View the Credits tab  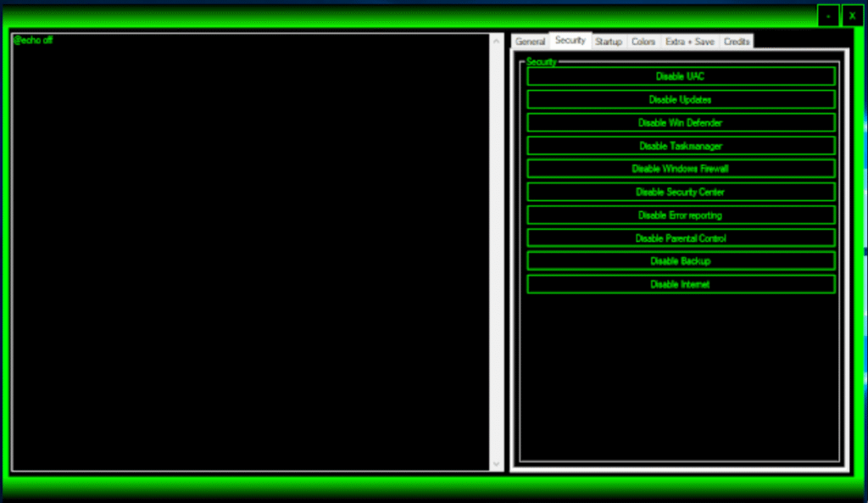736,41
